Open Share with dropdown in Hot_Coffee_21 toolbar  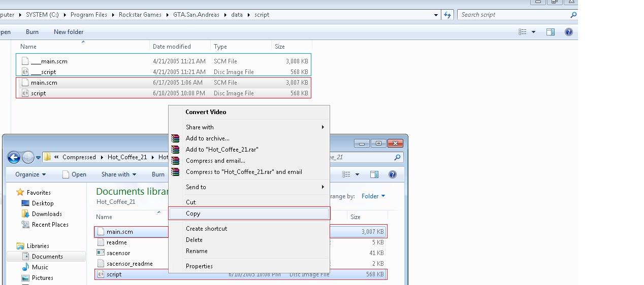tap(119, 174)
